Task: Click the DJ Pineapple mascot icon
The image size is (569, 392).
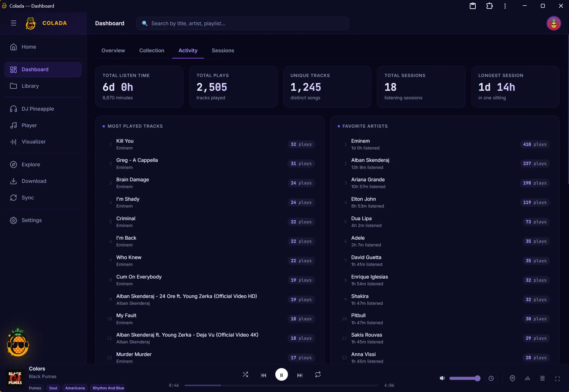Action: coord(18,342)
